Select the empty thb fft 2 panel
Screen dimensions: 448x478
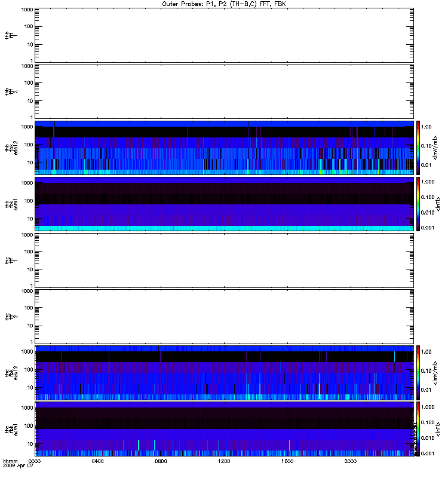224,91
